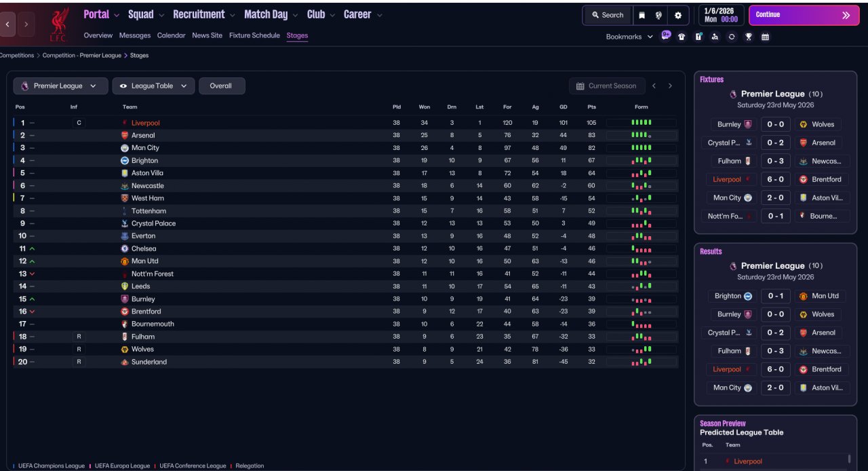Viewport: 868px width, 471px height.
Task: Open the settings gear icon
Action: pos(677,15)
